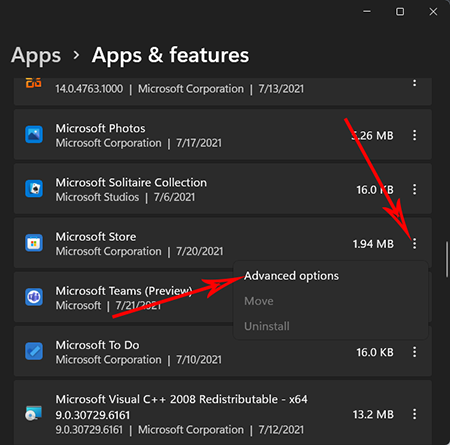450x445 pixels.
Task: Click the Microsoft Photos app icon
Action: coord(34,134)
